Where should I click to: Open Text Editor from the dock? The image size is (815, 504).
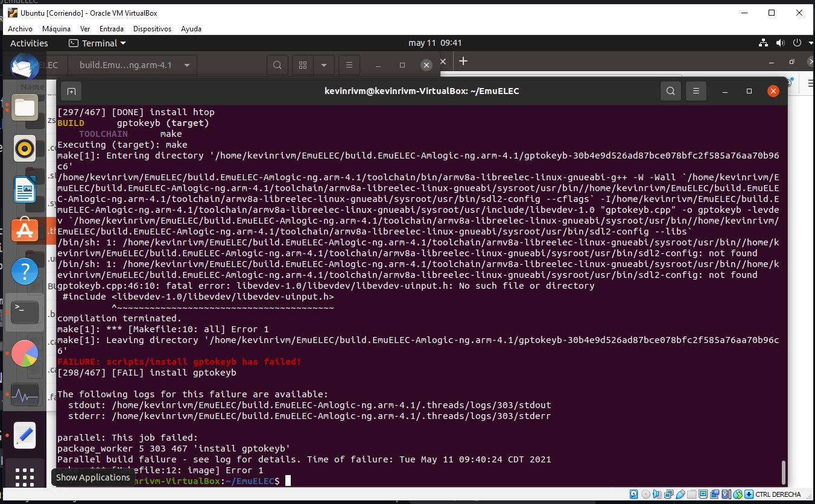click(25, 435)
